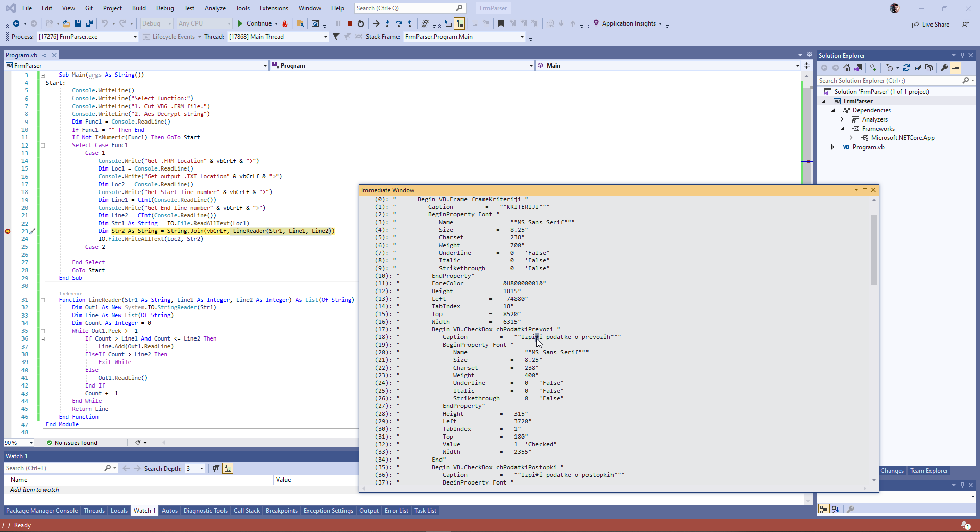Click the Lifecycle Events button
The image size is (980, 532).
(169, 37)
